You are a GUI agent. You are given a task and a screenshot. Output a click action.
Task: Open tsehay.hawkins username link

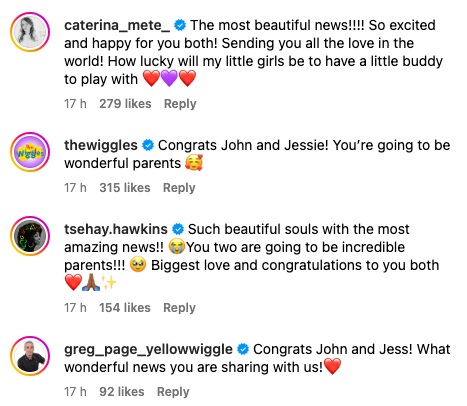[116, 229]
